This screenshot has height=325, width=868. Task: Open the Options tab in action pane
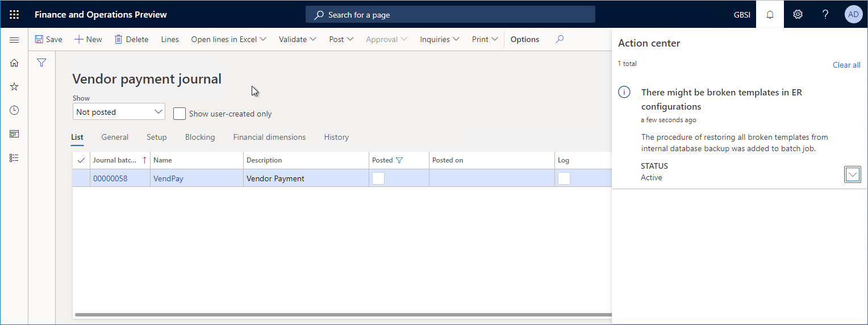tap(525, 39)
